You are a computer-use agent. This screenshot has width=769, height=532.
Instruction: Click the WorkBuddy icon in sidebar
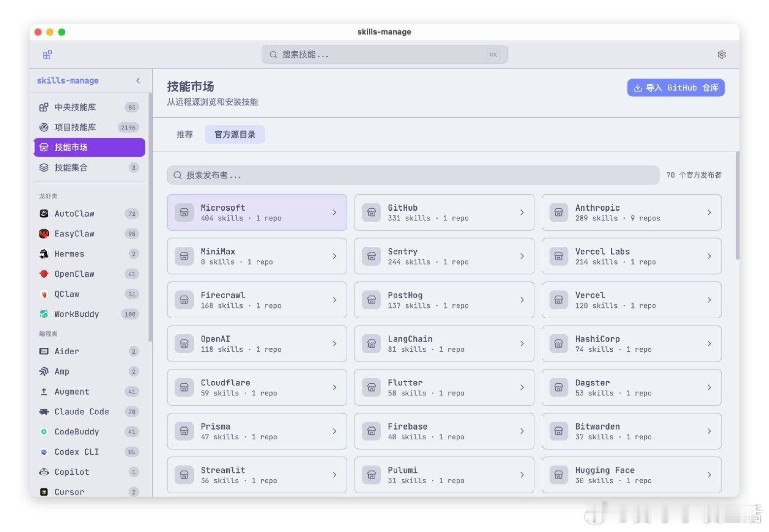pyautogui.click(x=44, y=314)
